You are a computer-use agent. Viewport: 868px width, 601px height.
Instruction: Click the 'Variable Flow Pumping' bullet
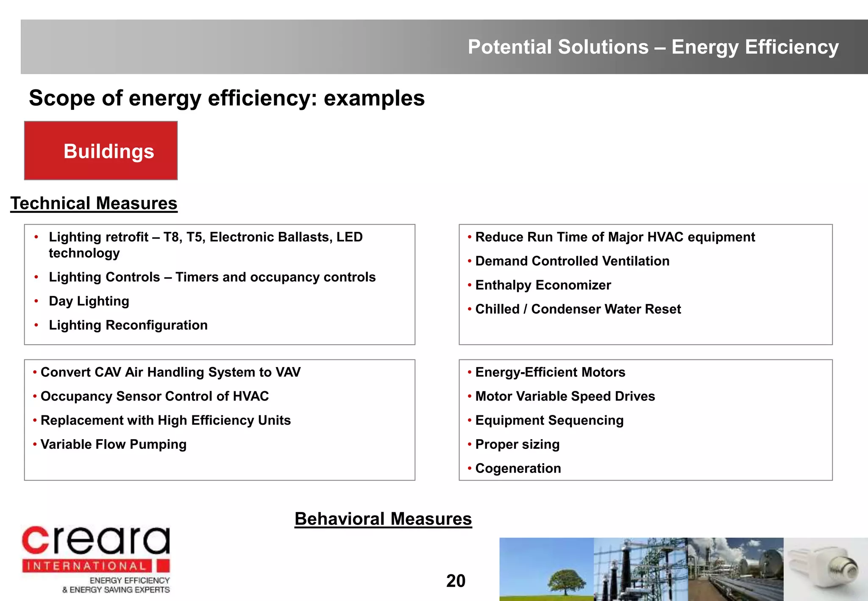click(x=114, y=444)
